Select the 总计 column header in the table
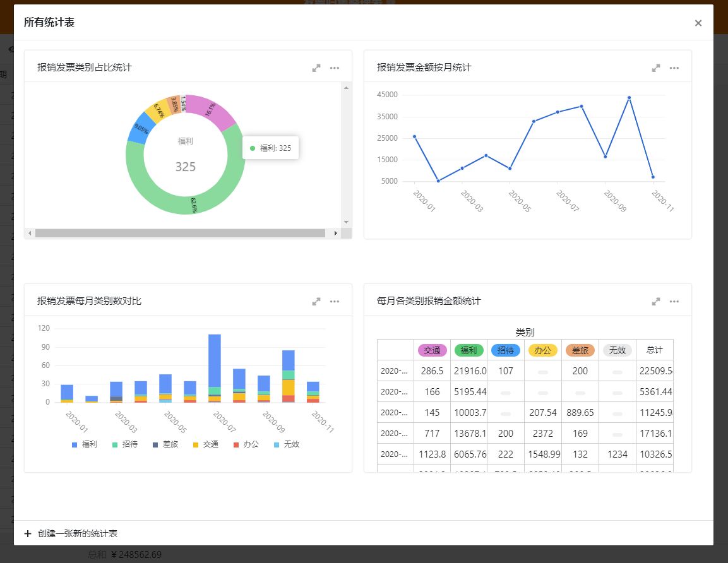Image resolution: width=728 pixels, height=563 pixels. pyautogui.click(x=654, y=350)
